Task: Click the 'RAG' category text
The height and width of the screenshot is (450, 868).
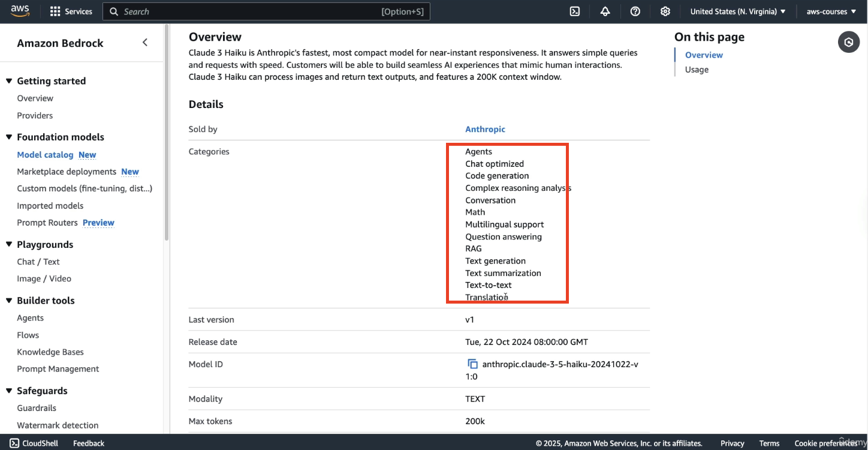Action: [473, 248]
